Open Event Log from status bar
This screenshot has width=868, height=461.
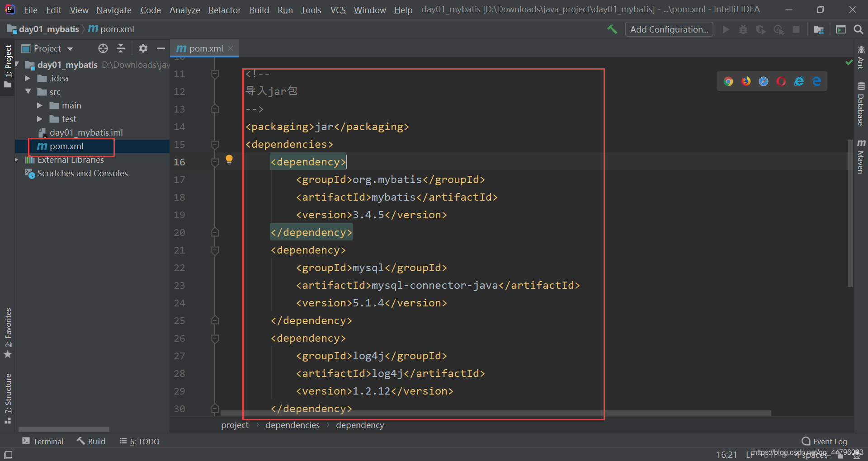[825, 441]
